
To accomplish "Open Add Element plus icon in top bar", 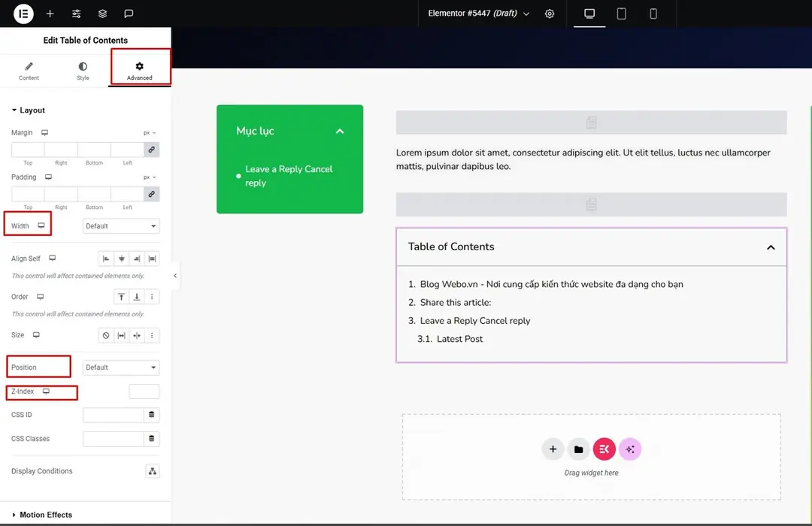I will coord(50,14).
